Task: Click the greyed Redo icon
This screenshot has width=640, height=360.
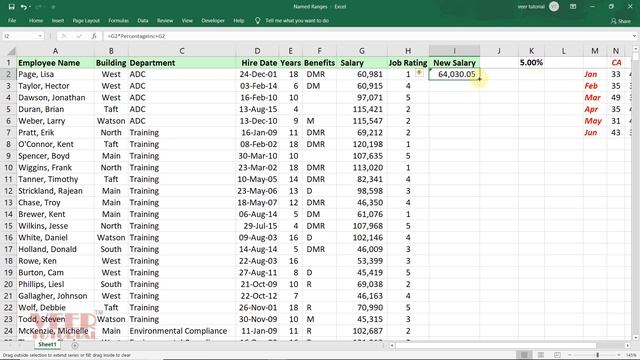Action: (x=39, y=7)
